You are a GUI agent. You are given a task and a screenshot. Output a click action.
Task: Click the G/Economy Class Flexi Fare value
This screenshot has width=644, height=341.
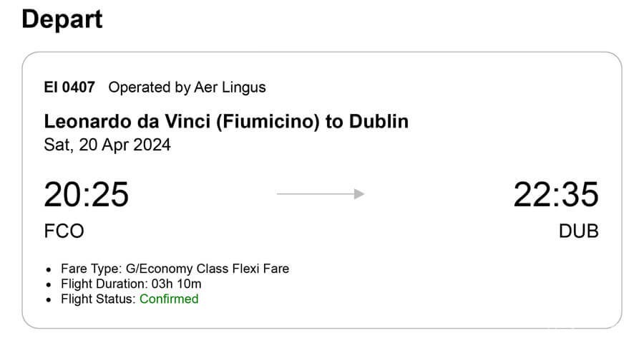point(207,269)
